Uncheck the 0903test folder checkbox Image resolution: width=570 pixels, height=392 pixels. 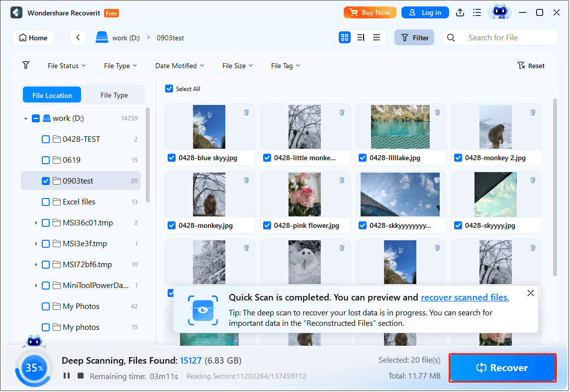click(x=46, y=181)
